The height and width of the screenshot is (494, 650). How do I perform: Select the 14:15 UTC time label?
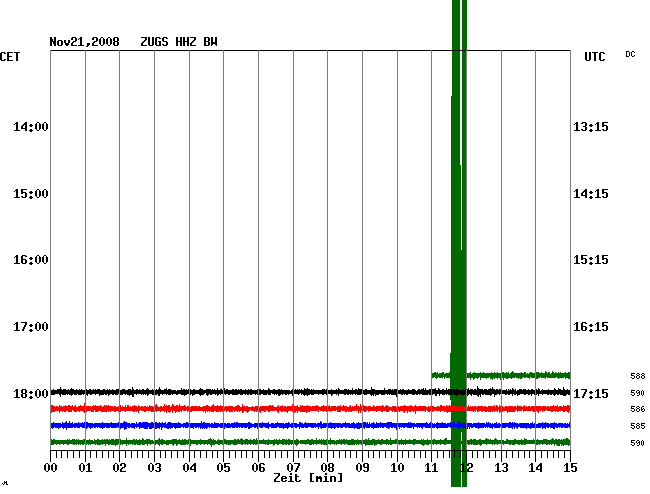point(591,194)
